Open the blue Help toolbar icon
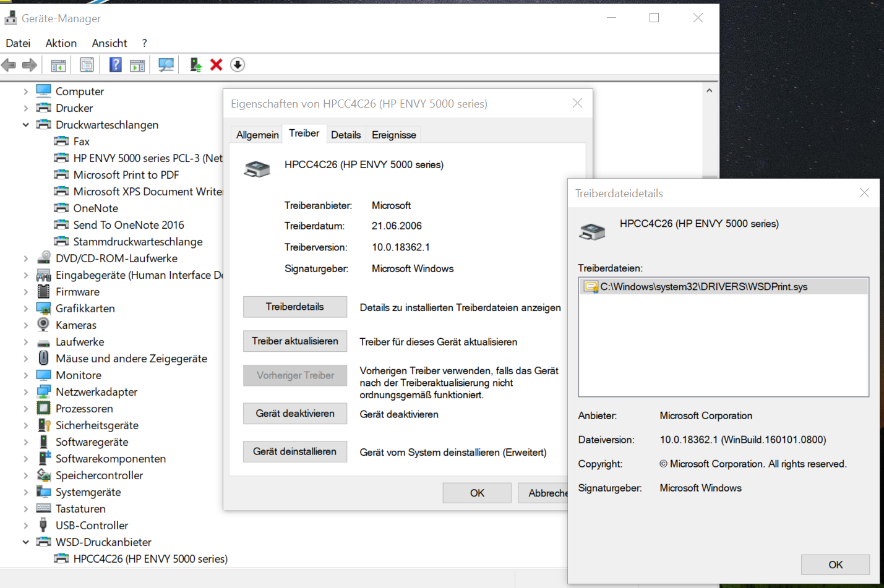The height and width of the screenshot is (588, 884). pyautogui.click(x=116, y=64)
